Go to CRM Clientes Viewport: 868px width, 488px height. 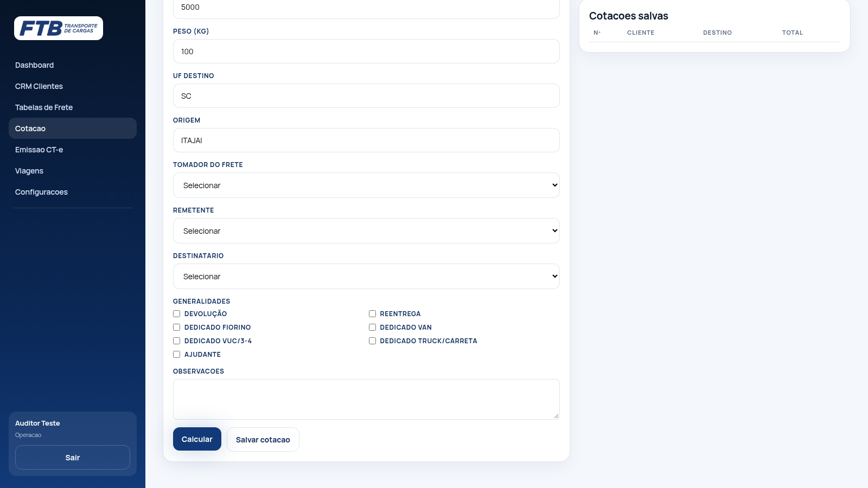pyautogui.click(x=73, y=86)
